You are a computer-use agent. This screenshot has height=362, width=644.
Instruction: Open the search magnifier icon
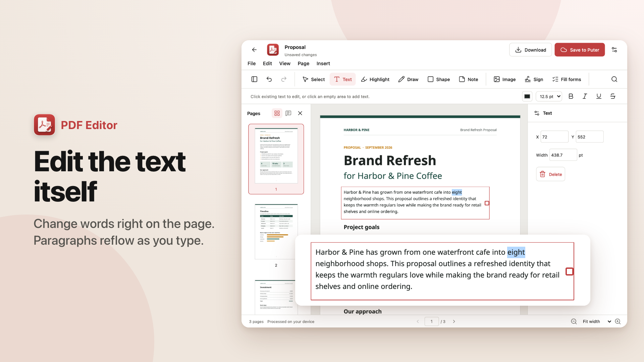614,79
